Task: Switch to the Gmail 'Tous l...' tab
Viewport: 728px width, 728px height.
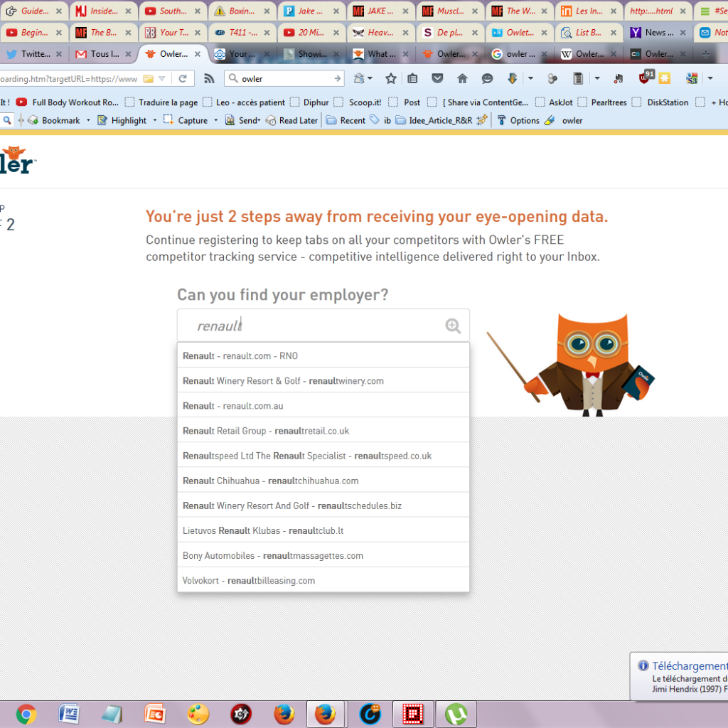Action: 102,54
